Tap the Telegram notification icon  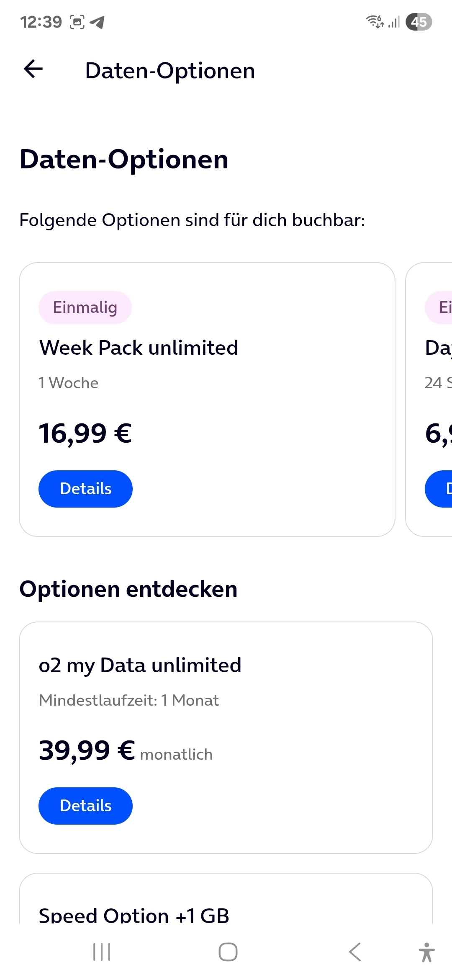pos(97,22)
